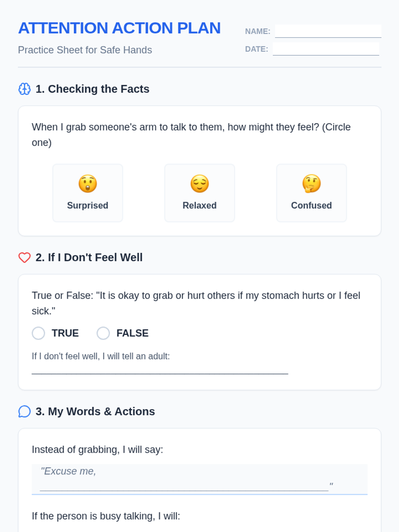This screenshot has height=532, width=399.
Task: Pick the Confused answer card label
Action: (312, 205)
